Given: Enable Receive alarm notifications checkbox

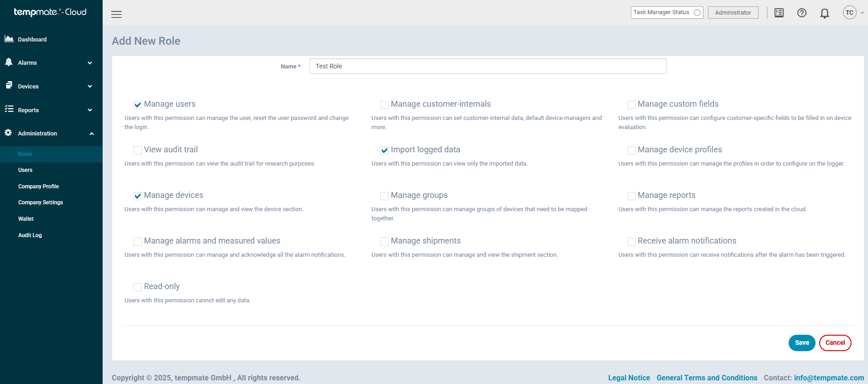Looking at the screenshot, I should pyautogui.click(x=632, y=241).
